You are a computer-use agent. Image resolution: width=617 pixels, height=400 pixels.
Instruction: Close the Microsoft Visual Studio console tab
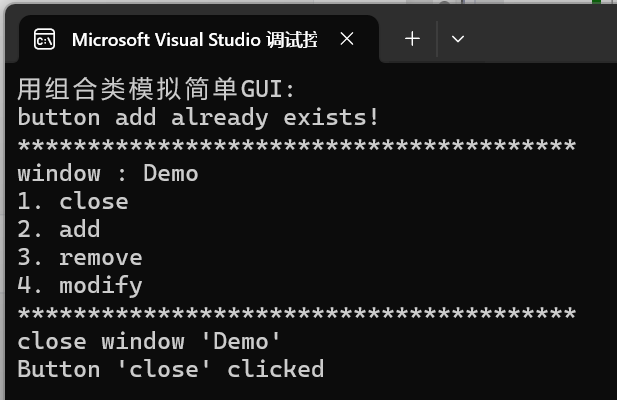347,39
